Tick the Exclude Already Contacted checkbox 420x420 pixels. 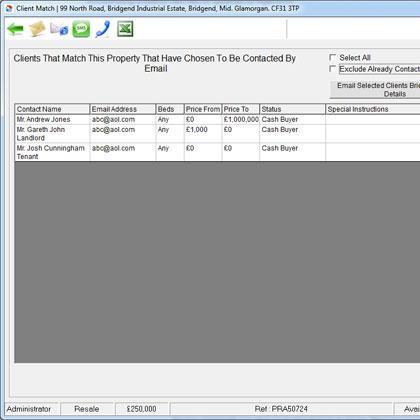click(x=332, y=69)
